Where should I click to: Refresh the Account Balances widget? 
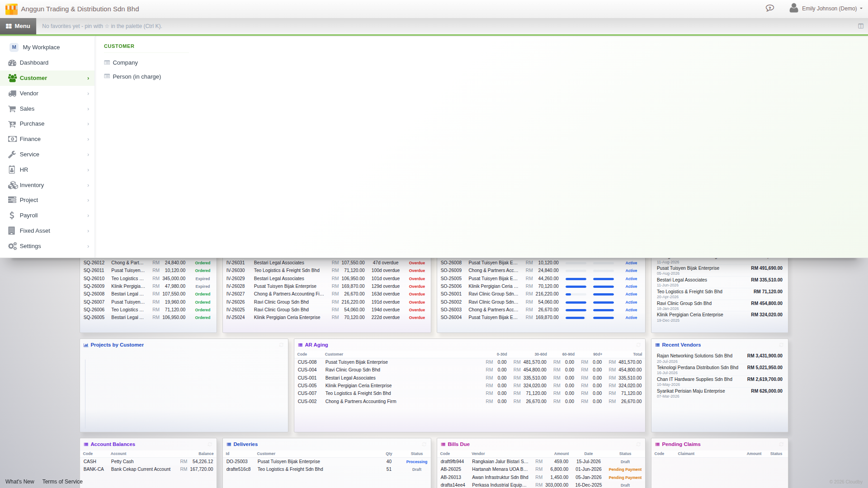click(210, 445)
